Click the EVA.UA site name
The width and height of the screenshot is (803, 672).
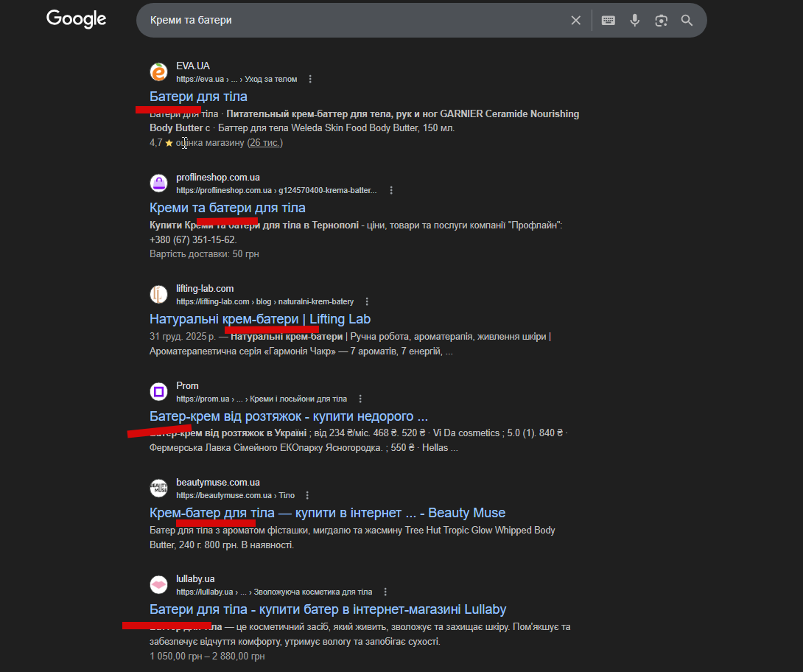tap(193, 66)
